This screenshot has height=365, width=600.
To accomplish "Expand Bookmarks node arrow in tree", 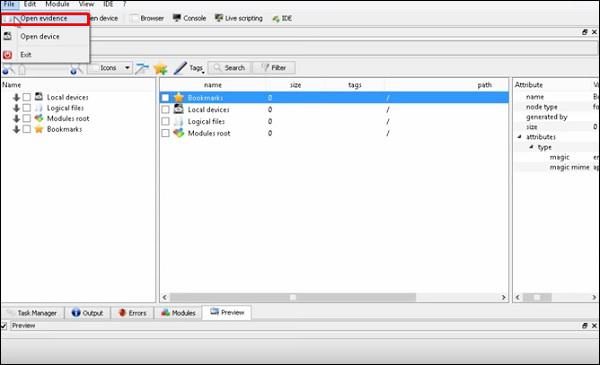I will (16, 129).
